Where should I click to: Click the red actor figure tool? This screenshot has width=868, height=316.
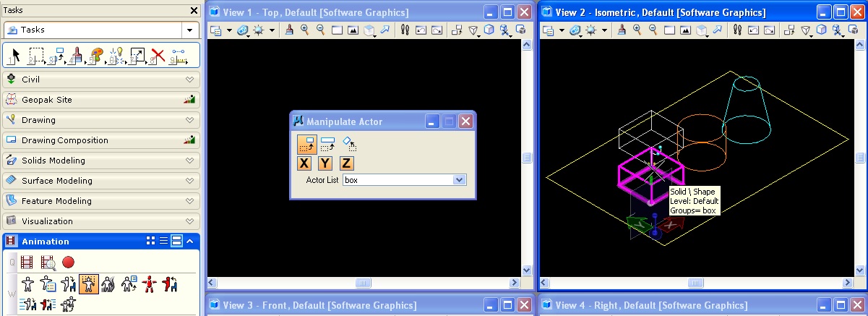pyautogui.click(x=150, y=283)
